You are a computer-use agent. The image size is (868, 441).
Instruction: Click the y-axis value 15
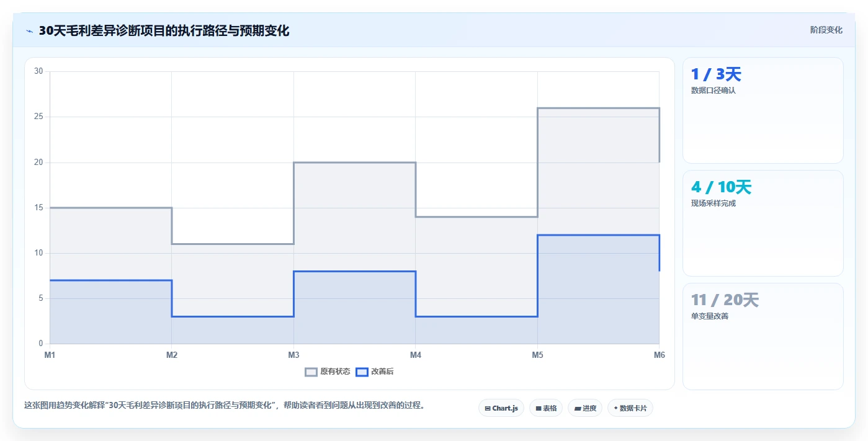click(x=38, y=208)
